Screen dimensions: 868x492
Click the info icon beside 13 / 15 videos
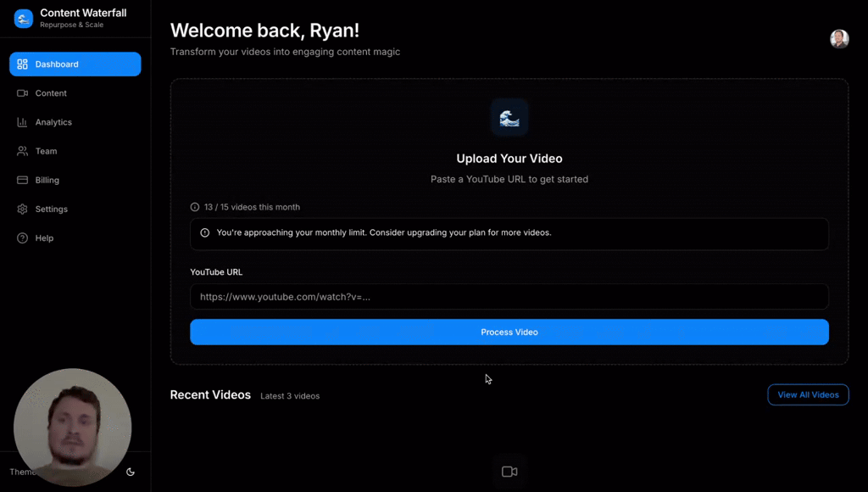(x=195, y=207)
